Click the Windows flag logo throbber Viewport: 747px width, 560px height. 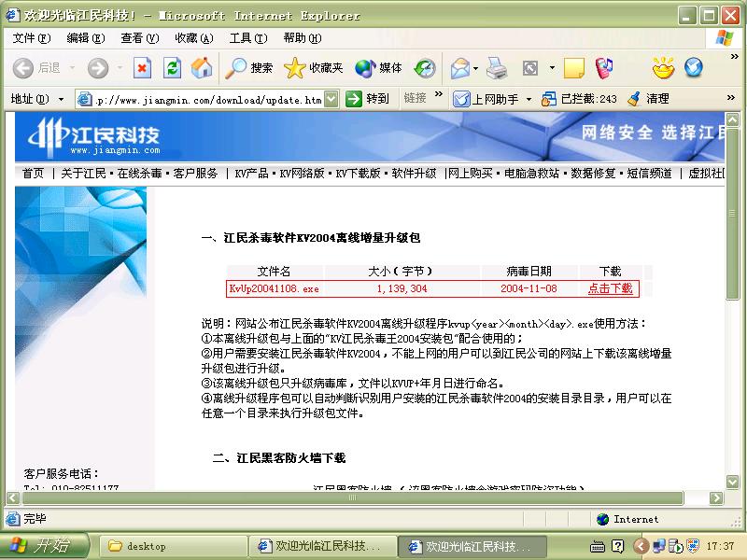click(725, 37)
